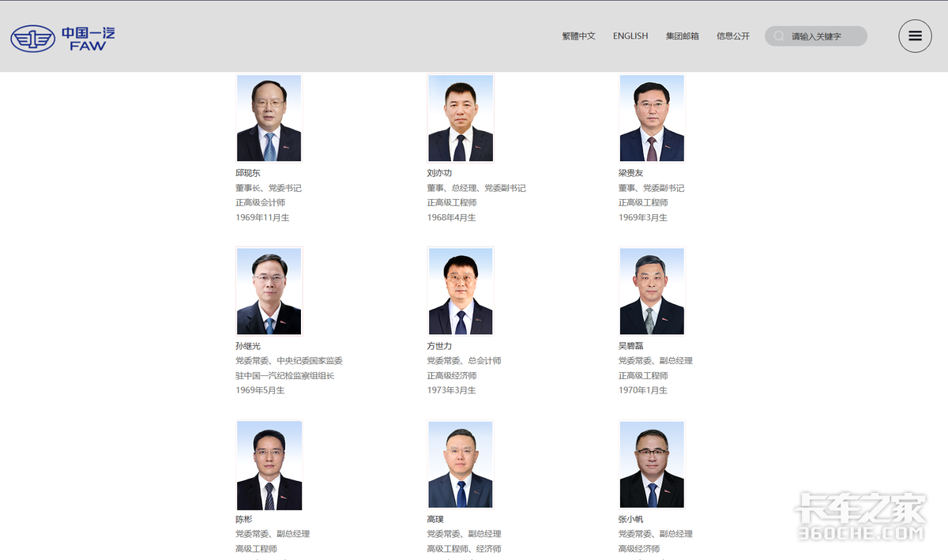Switch to 繁體中文 traditional Chinese
The width and height of the screenshot is (948, 560).
579,36
